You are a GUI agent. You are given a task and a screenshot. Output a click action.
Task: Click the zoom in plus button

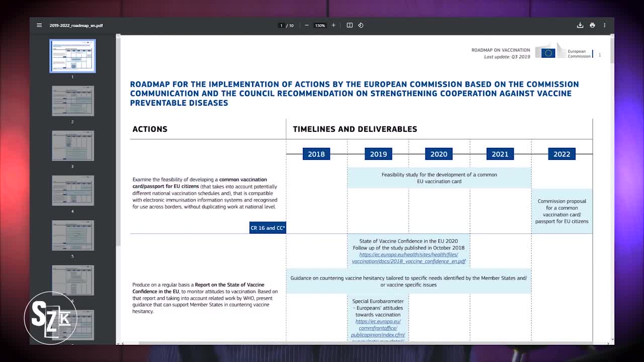pyautogui.click(x=333, y=25)
